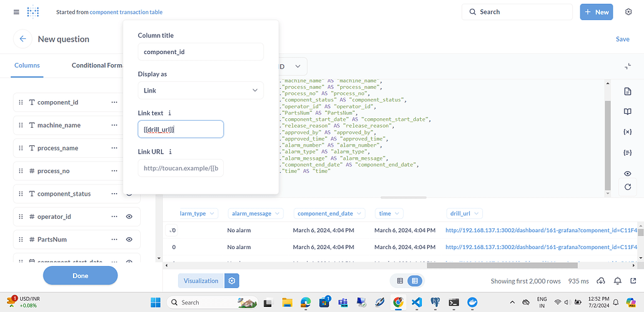Screen dimensions: 644x312
Task: Switch to the Conditional Formatting tab
Action: (x=97, y=65)
